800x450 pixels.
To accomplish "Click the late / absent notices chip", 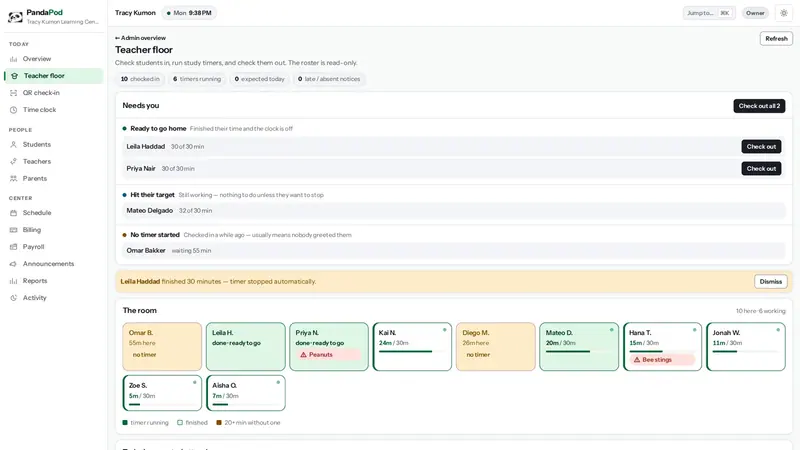I will 329,79.
